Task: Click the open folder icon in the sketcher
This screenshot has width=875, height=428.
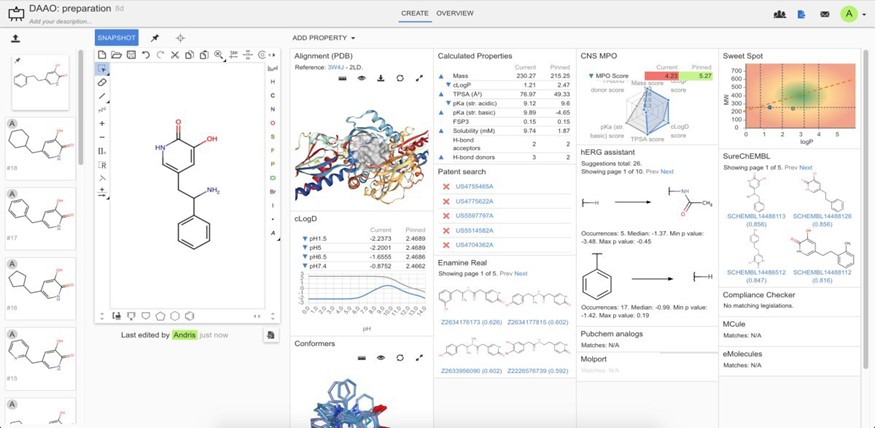Action: pyautogui.click(x=116, y=55)
